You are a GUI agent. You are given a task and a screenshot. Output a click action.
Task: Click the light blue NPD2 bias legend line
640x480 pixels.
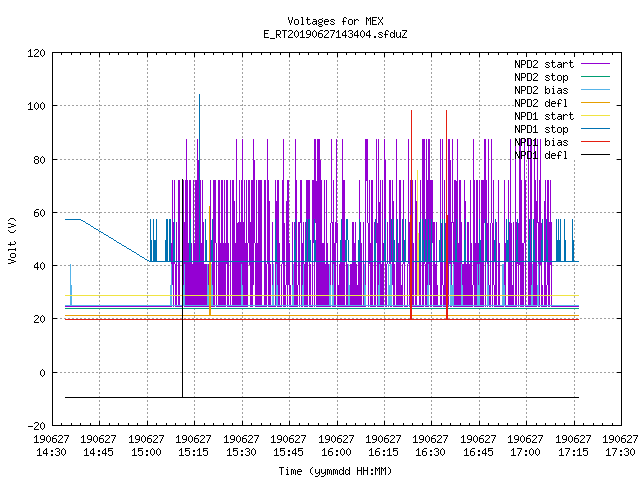coord(595,90)
